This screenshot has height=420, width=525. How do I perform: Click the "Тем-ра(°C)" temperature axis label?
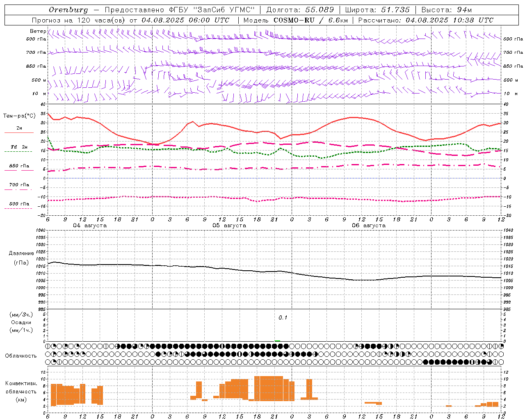click(x=19, y=116)
